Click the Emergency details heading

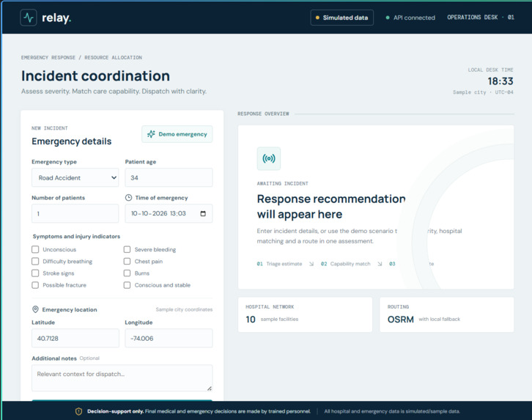pyautogui.click(x=72, y=141)
